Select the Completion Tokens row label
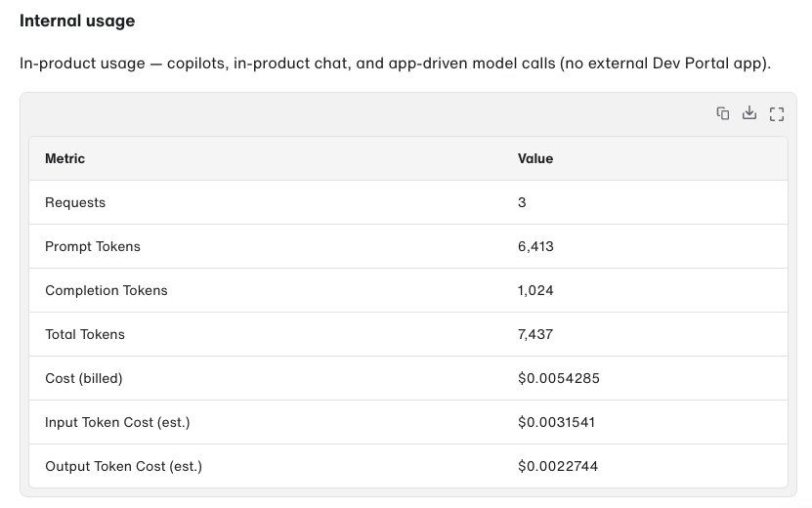 [107, 290]
